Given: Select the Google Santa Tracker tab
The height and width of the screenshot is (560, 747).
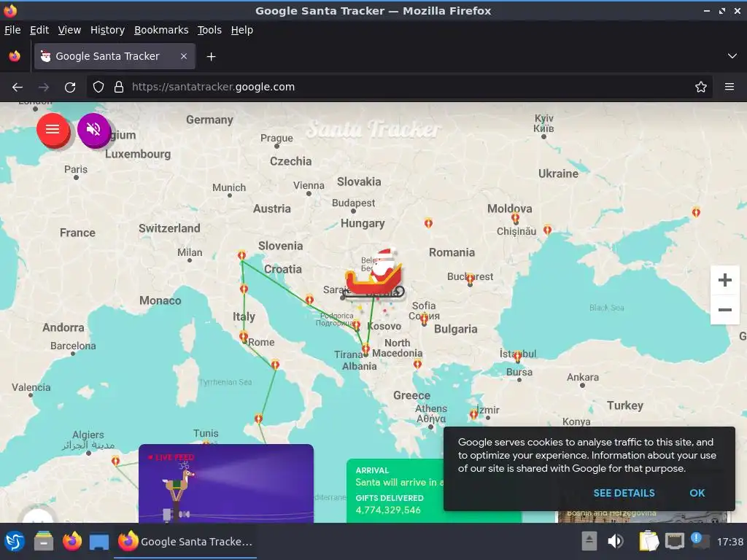Looking at the screenshot, I should coord(115,56).
